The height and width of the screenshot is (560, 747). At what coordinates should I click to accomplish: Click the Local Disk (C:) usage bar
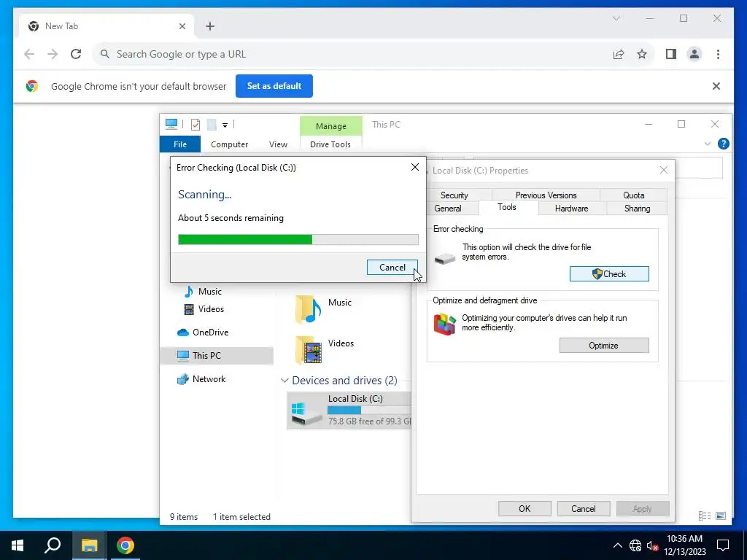tap(369, 410)
